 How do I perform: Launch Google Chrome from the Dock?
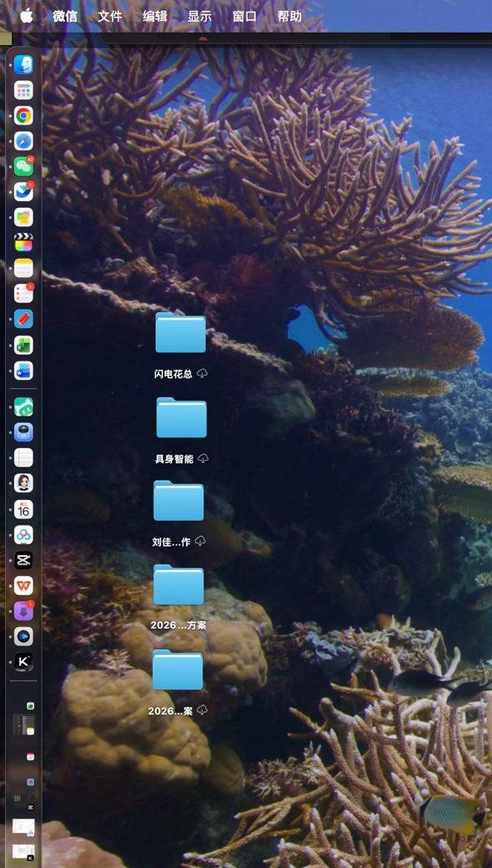(23, 116)
